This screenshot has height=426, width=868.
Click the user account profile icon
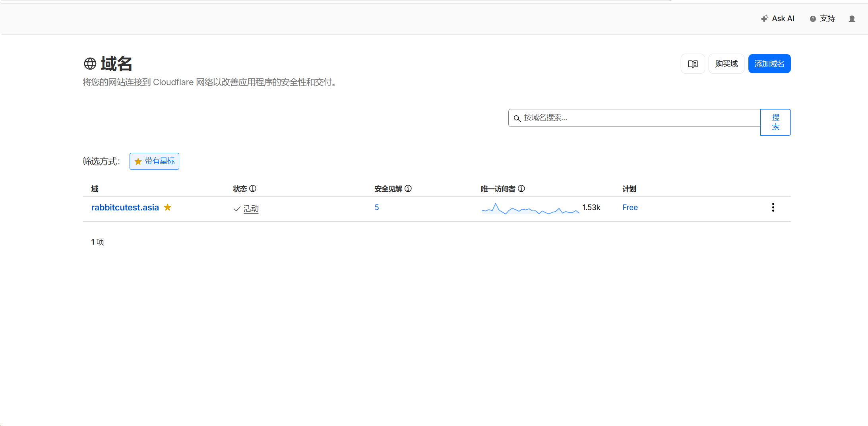(x=852, y=19)
